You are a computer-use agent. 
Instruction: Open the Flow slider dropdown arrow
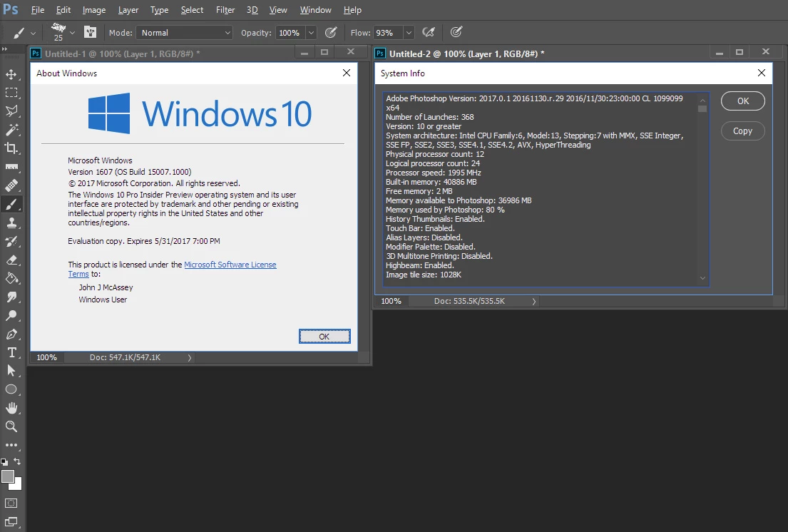[x=409, y=33]
